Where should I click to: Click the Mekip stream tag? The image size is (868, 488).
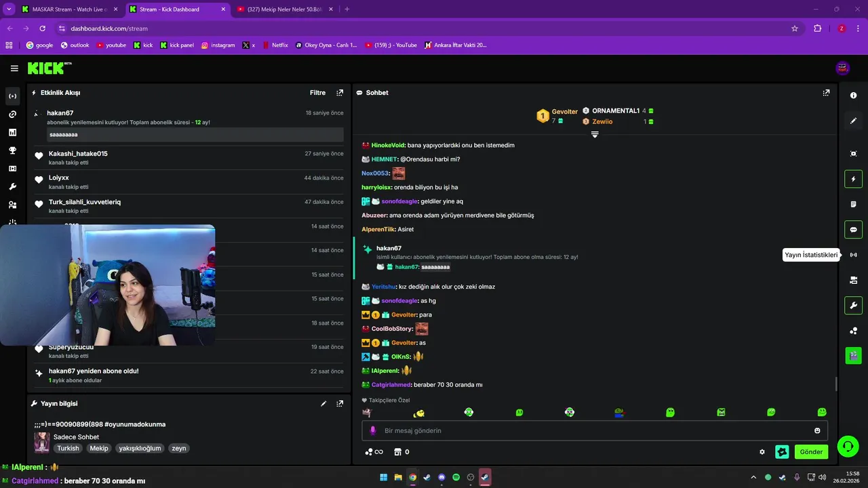(99, 448)
